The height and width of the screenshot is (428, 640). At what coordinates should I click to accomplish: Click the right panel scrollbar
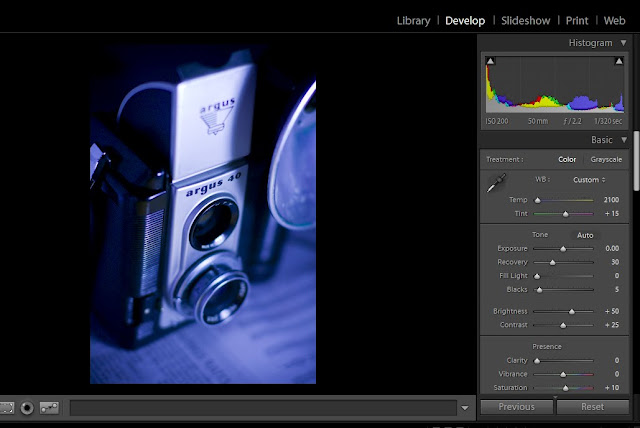(636, 160)
